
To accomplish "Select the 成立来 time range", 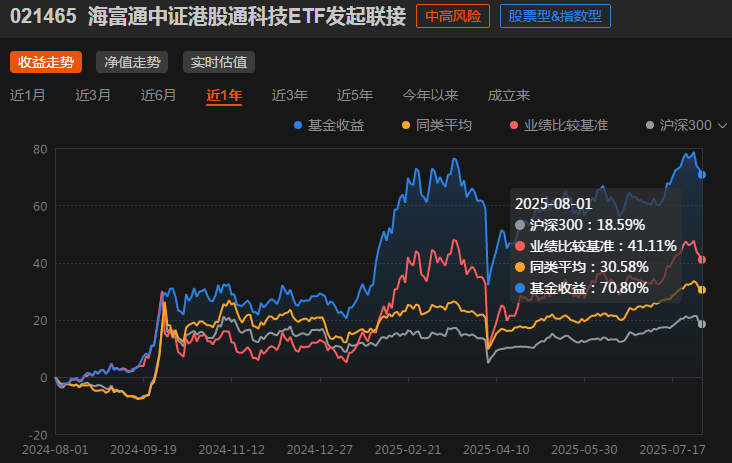I will [x=509, y=95].
